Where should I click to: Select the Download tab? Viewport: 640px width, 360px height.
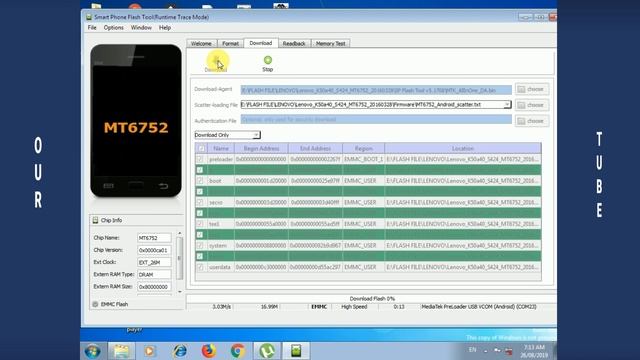(261, 43)
